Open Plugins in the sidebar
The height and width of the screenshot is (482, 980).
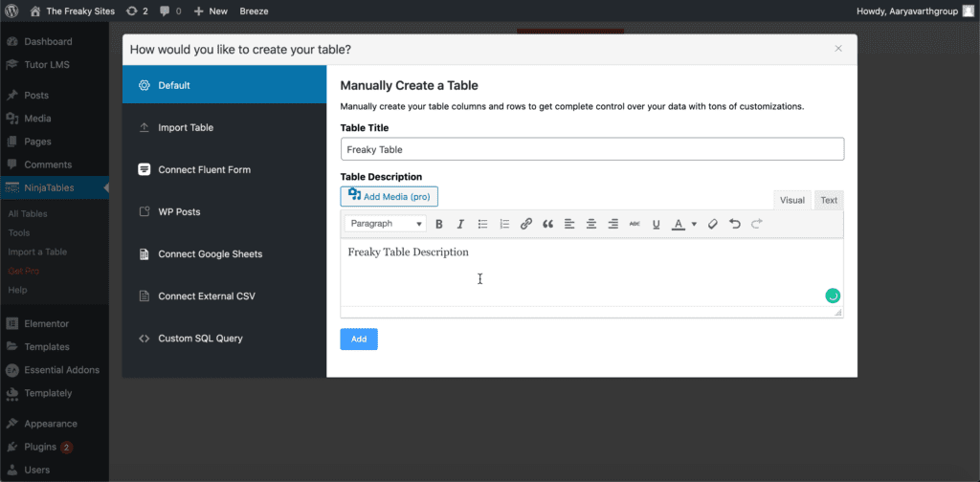coord(55,447)
